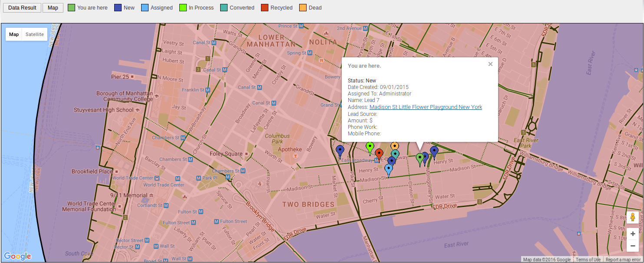Zoom in using the plus button
644x263 pixels.
[633, 234]
